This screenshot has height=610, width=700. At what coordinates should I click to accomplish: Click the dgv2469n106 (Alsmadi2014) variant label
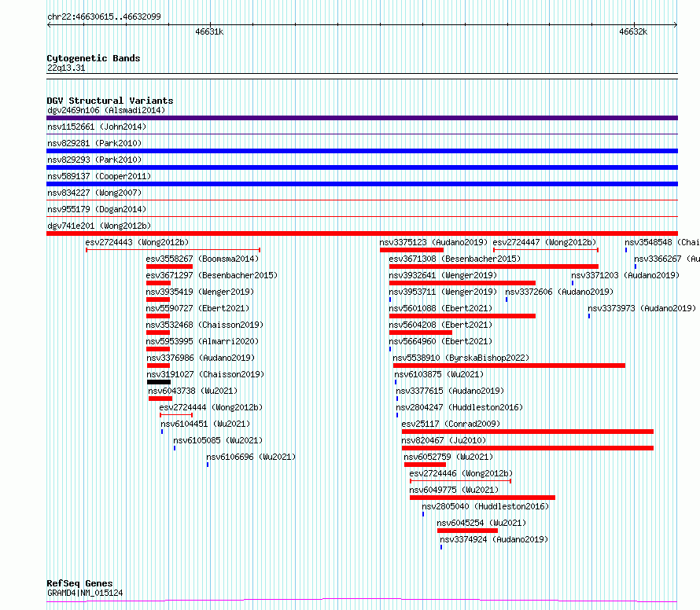[106, 110]
